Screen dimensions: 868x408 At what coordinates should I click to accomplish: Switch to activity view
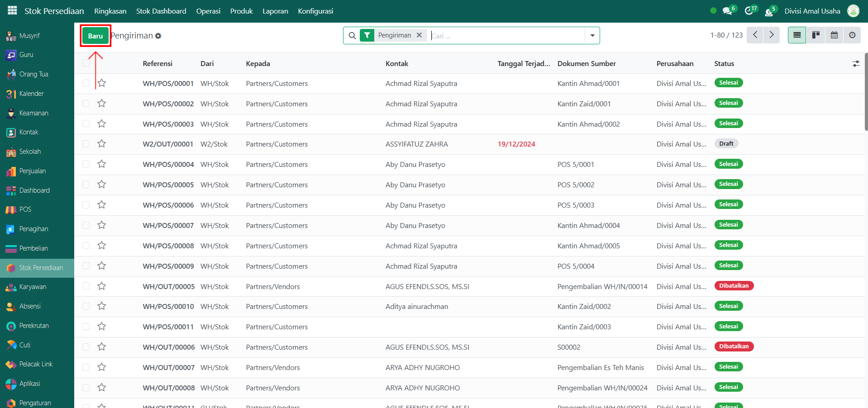[852, 35]
